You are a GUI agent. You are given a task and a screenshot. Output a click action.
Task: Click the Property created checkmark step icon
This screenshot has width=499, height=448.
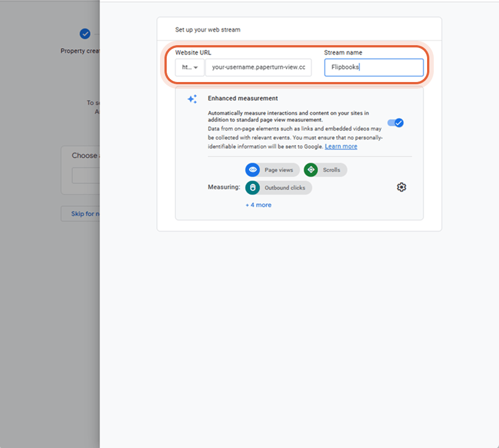pyautogui.click(x=85, y=33)
